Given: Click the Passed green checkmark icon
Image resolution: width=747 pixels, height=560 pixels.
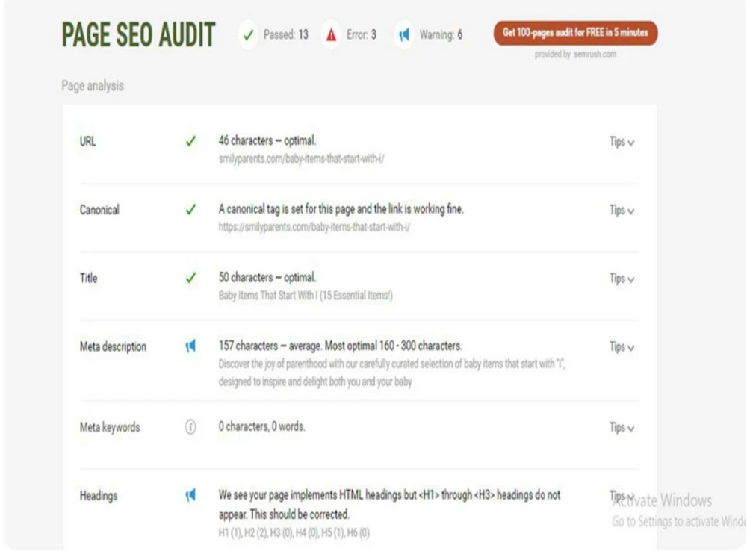Looking at the screenshot, I should click(248, 35).
